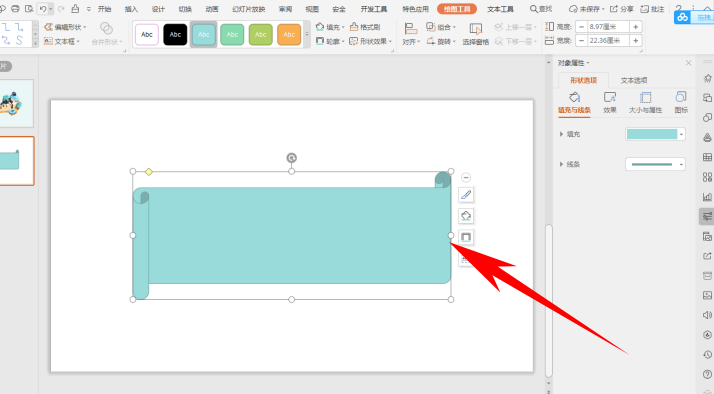The height and width of the screenshot is (394, 714).
Task: Open the 设计 ribbon tab
Action: pyautogui.click(x=158, y=9)
